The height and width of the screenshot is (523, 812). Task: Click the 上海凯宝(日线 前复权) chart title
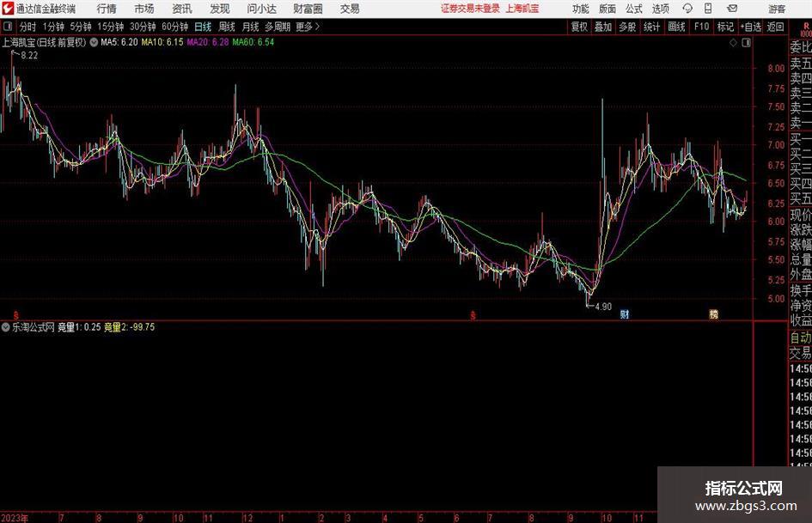44,42
